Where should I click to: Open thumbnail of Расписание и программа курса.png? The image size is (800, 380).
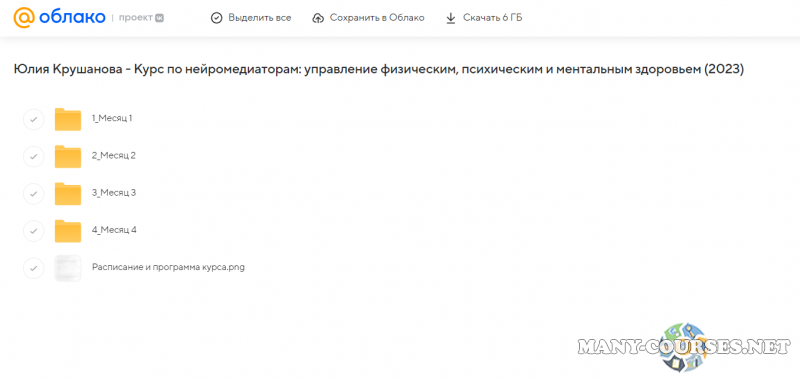(x=68, y=268)
